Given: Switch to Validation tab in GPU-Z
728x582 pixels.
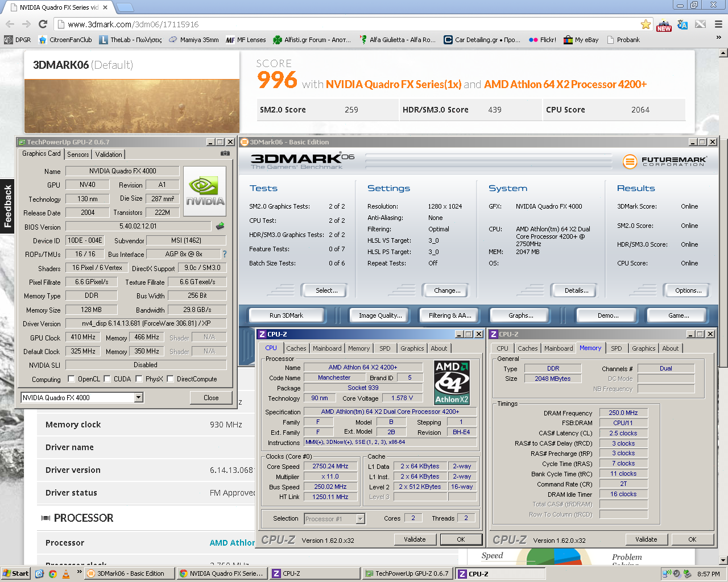Looking at the screenshot, I should click(x=109, y=155).
